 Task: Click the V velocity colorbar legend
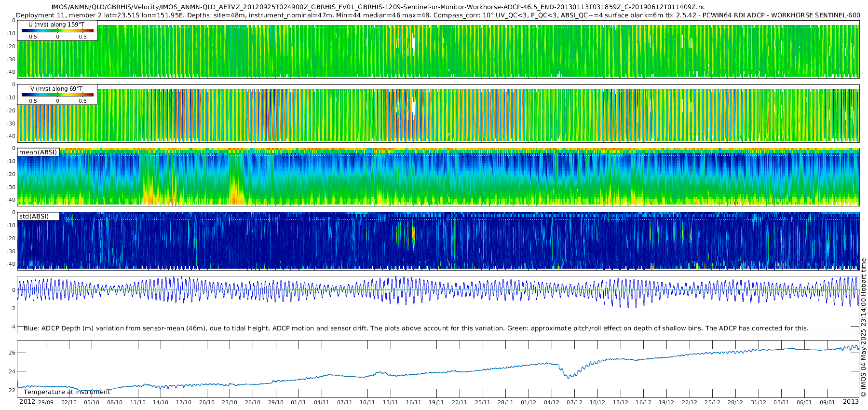pos(57,95)
